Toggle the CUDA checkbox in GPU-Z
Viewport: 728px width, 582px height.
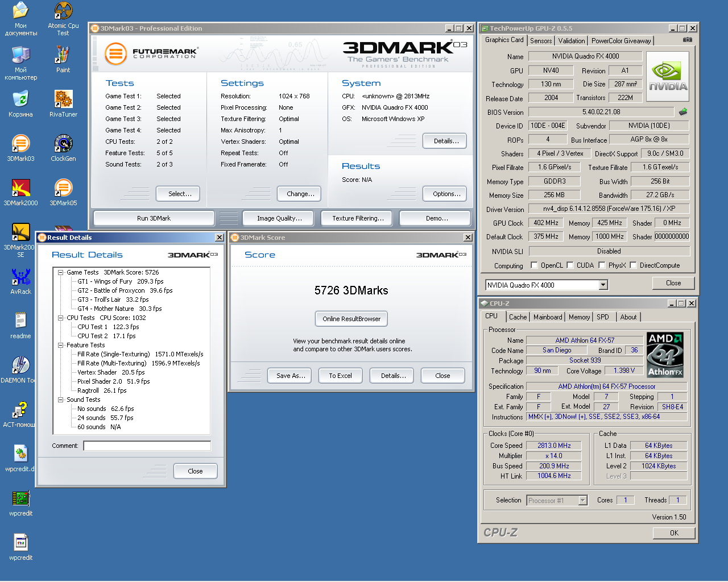[570, 265]
